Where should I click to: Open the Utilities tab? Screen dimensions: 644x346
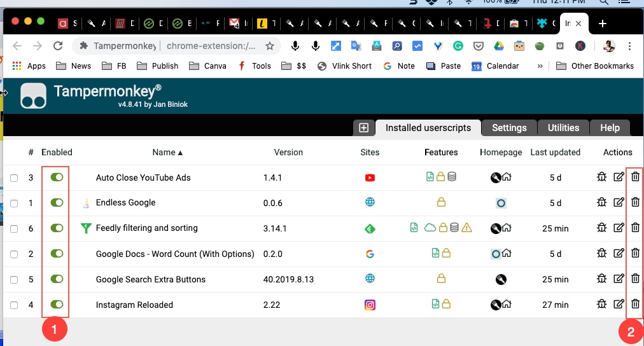[563, 128]
